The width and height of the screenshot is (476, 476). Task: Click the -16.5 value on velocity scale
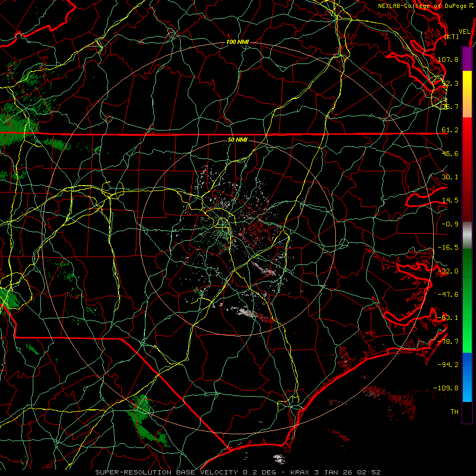[448, 248]
